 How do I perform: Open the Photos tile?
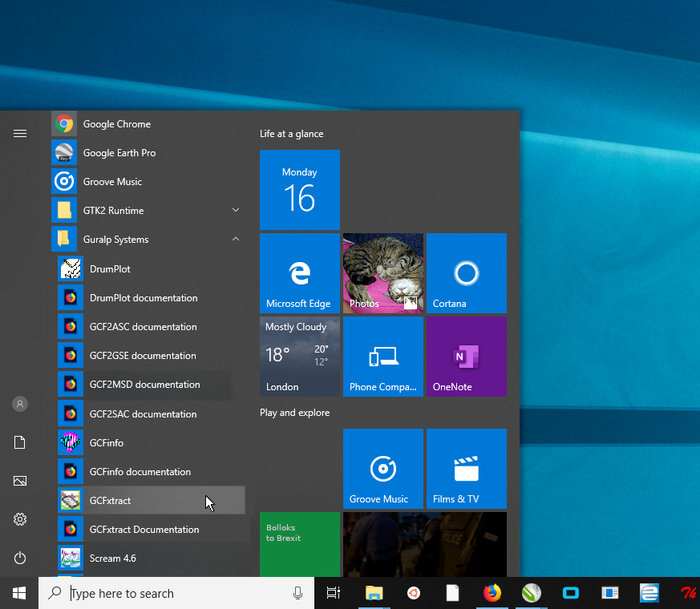pos(383,273)
